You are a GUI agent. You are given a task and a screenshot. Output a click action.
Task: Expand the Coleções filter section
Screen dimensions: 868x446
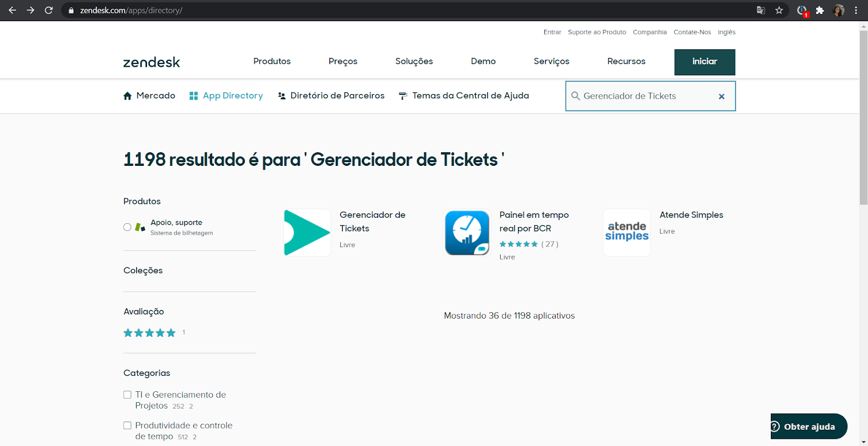(143, 270)
